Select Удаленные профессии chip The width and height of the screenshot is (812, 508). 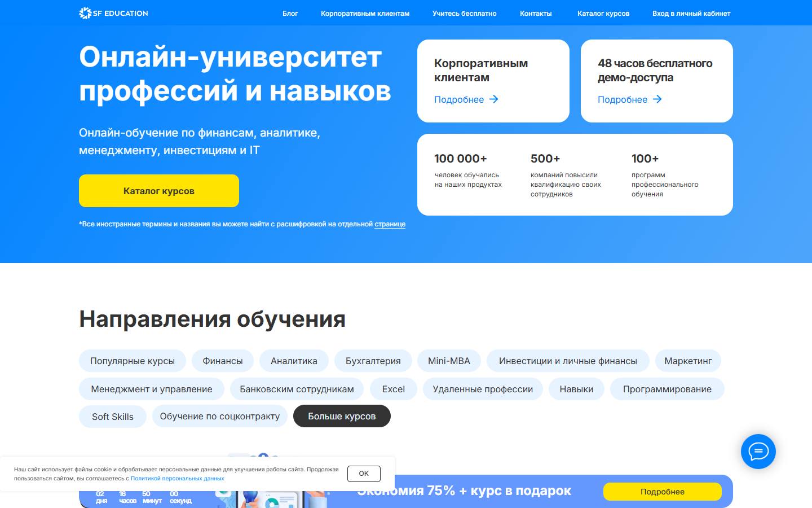483,389
